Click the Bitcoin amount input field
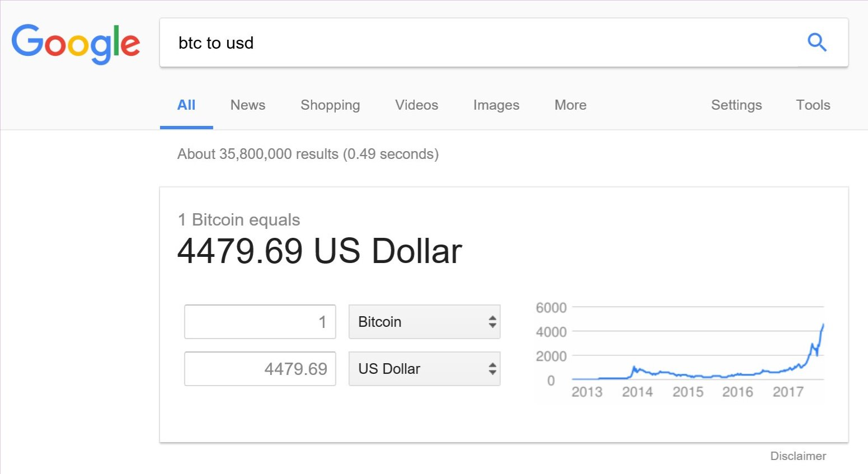 click(260, 322)
